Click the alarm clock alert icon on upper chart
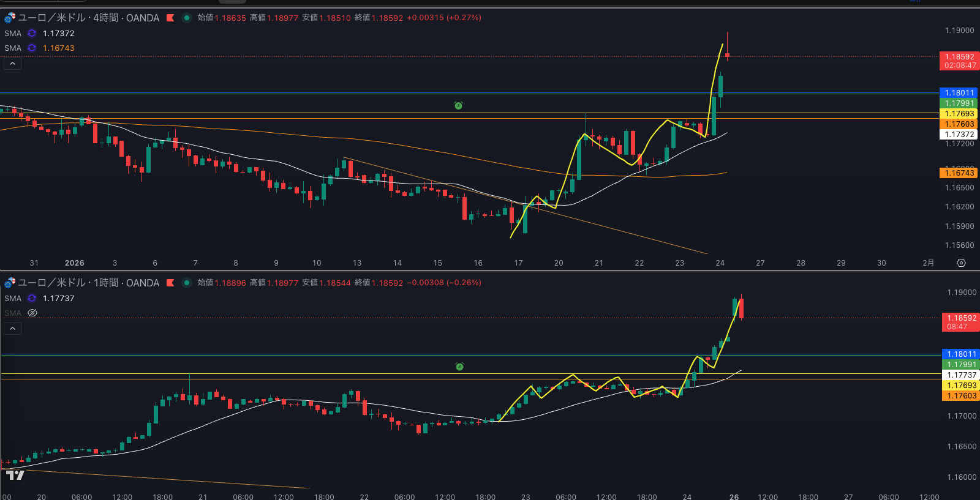The image size is (980, 500). point(458,106)
